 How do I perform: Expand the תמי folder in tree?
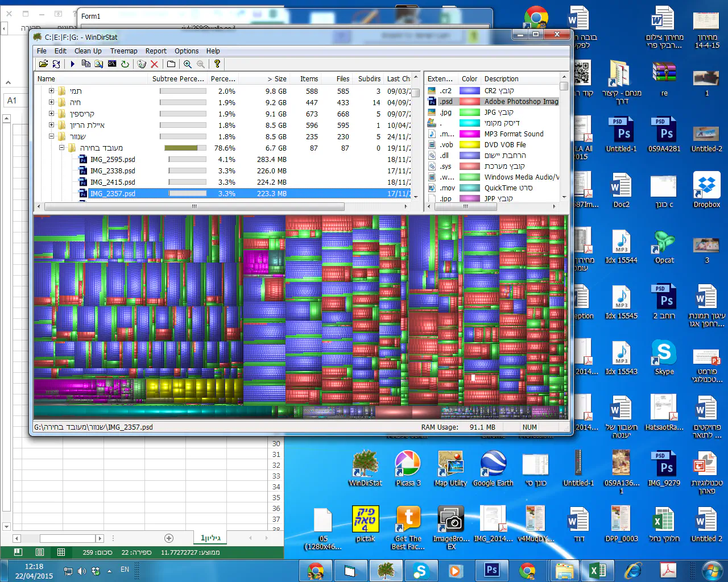click(51, 91)
